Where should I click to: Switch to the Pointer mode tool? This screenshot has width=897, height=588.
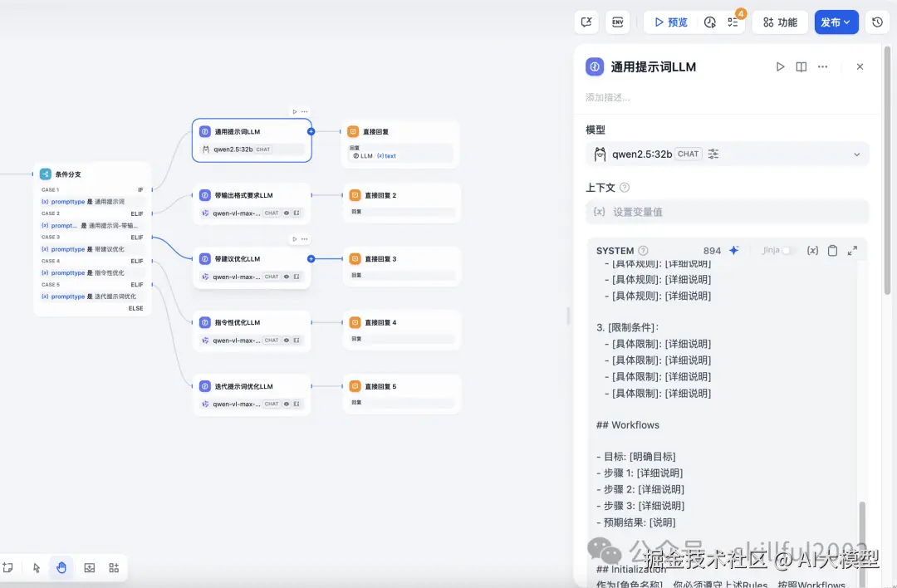pyautogui.click(x=36, y=567)
